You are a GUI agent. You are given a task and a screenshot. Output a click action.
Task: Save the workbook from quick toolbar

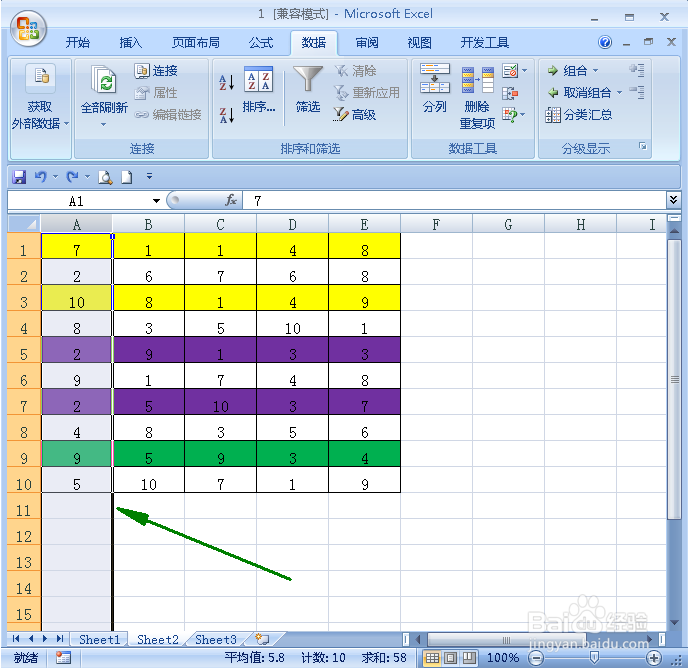[19, 177]
